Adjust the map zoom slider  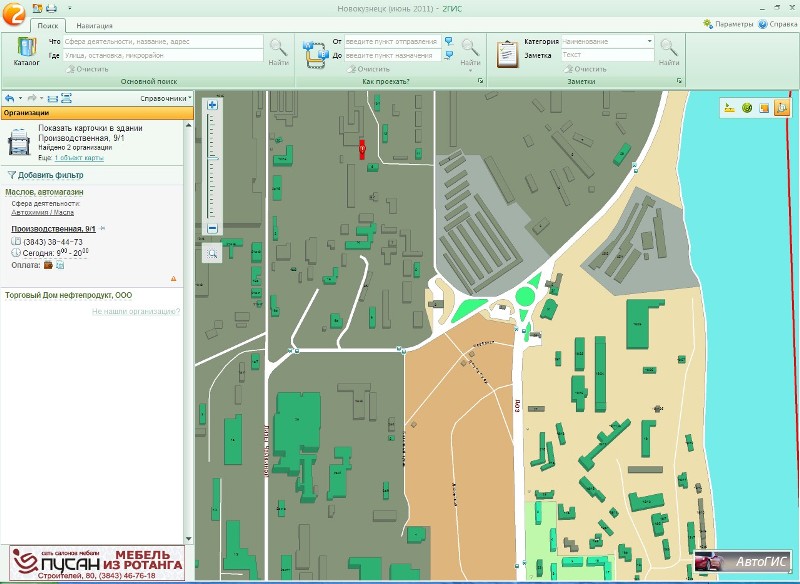(x=212, y=159)
